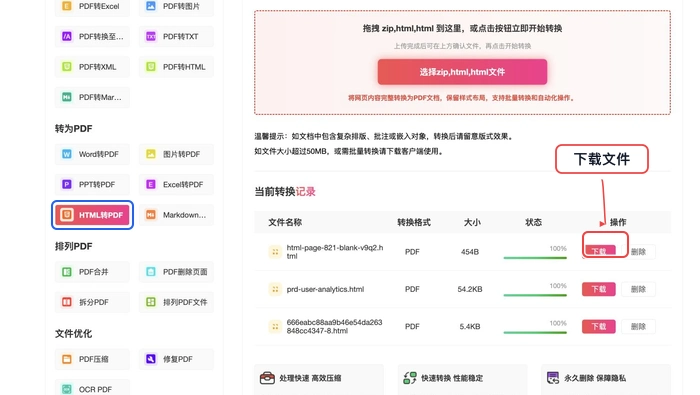Click the drag handle icon for prd-user-analytics.html
Screen dimensions: 700x395
(275, 289)
